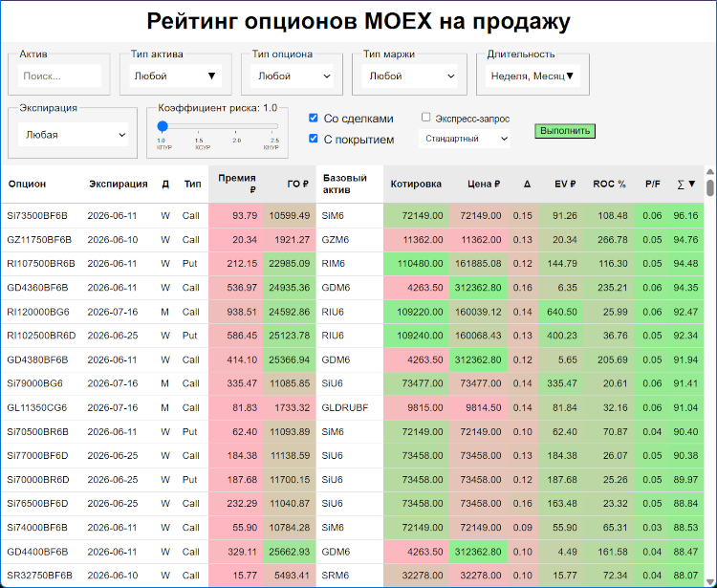Select option row Si77000BF6D
The height and width of the screenshot is (588, 717).
click(352, 455)
